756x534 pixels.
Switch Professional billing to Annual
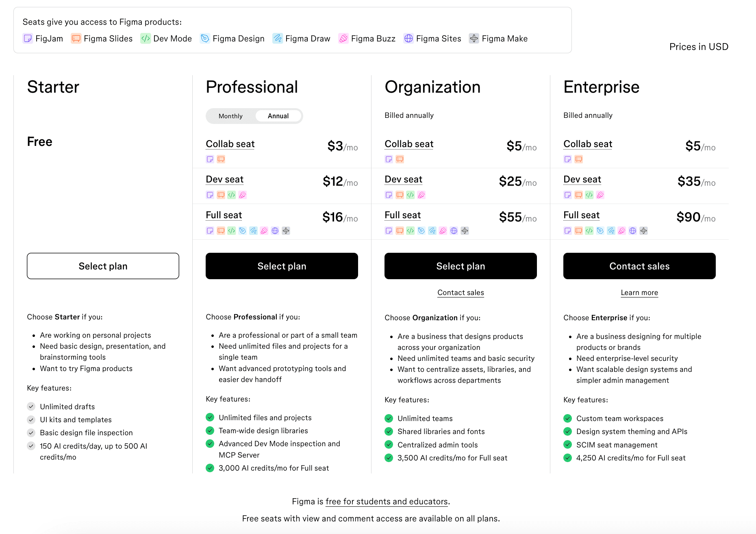tap(278, 116)
